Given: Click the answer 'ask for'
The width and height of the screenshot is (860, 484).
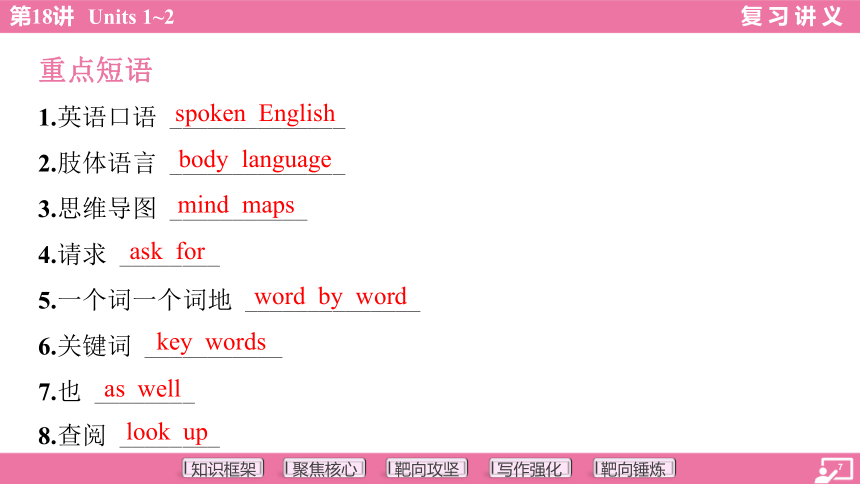Looking at the screenshot, I should 167,251.
